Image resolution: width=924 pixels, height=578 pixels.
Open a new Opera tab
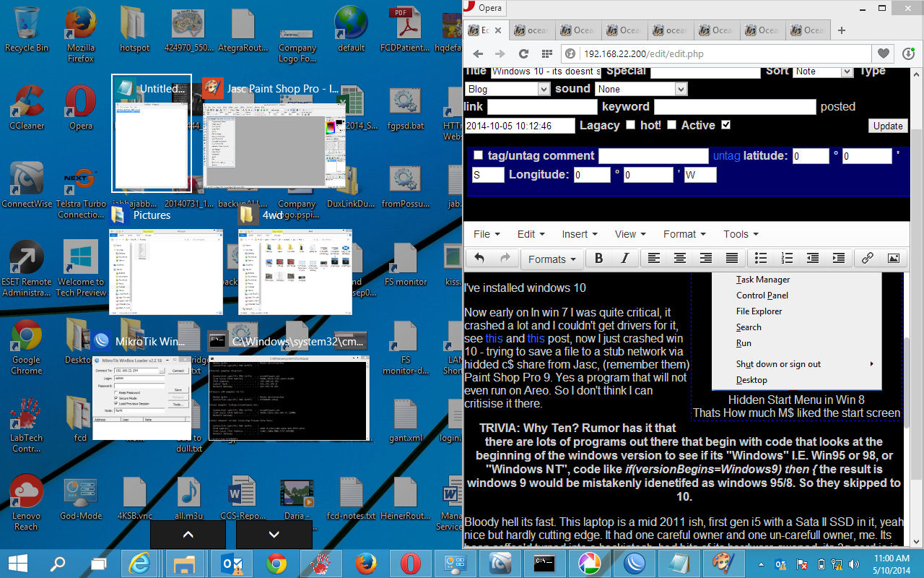pos(841,30)
